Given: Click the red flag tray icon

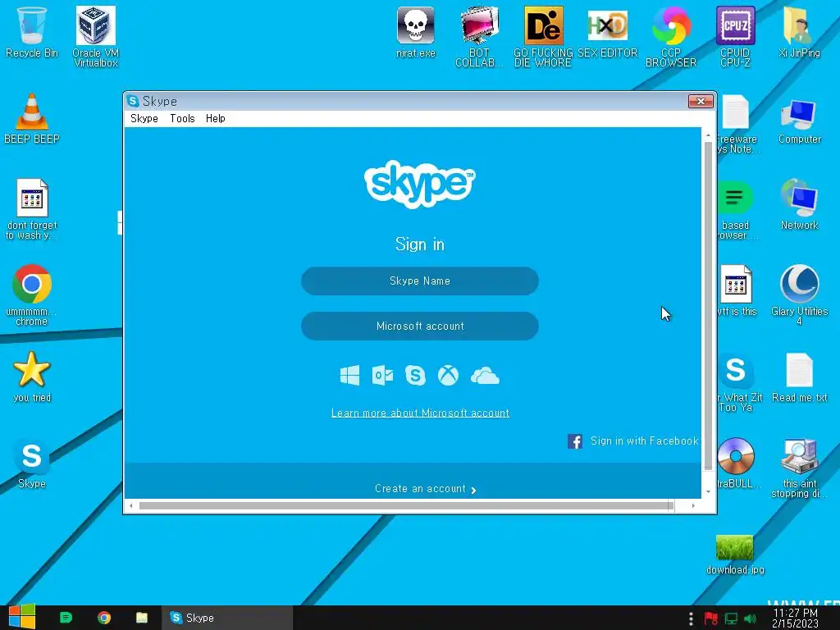Looking at the screenshot, I should coord(711,619).
